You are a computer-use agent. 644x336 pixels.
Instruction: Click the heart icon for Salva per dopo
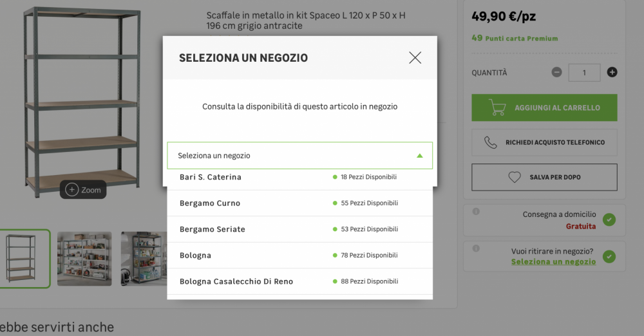(x=514, y=177)
